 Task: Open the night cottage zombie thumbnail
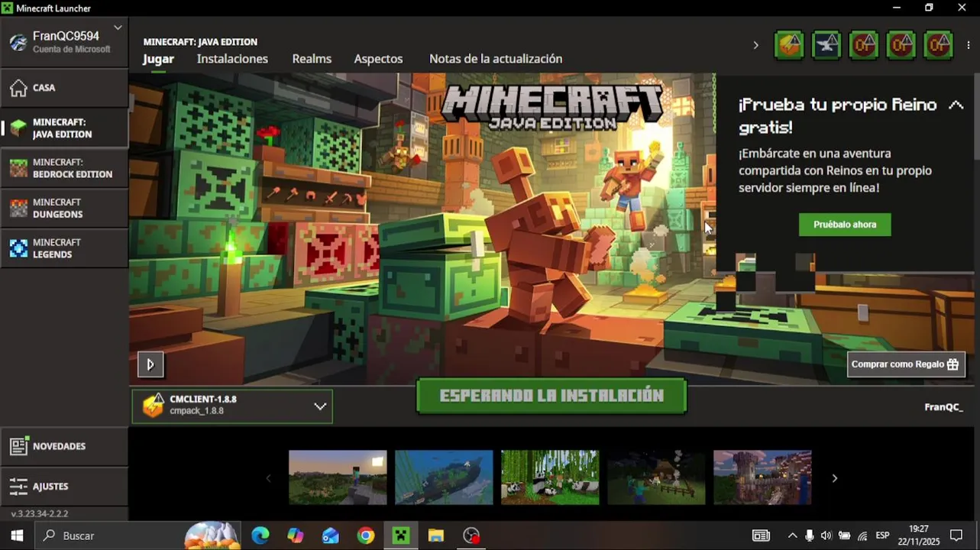656,477
